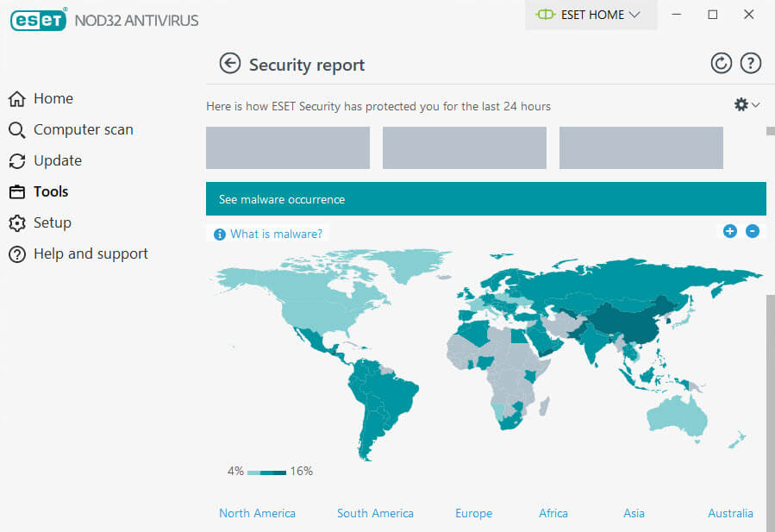The width and height of the screenshot is (775, 532).
Task: Click the refresh icon in the header
Action: (x=721, y=63)
